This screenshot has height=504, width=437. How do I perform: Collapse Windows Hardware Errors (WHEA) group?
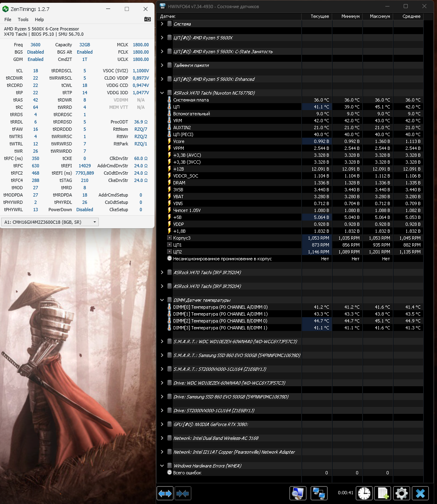coord(162,466)
